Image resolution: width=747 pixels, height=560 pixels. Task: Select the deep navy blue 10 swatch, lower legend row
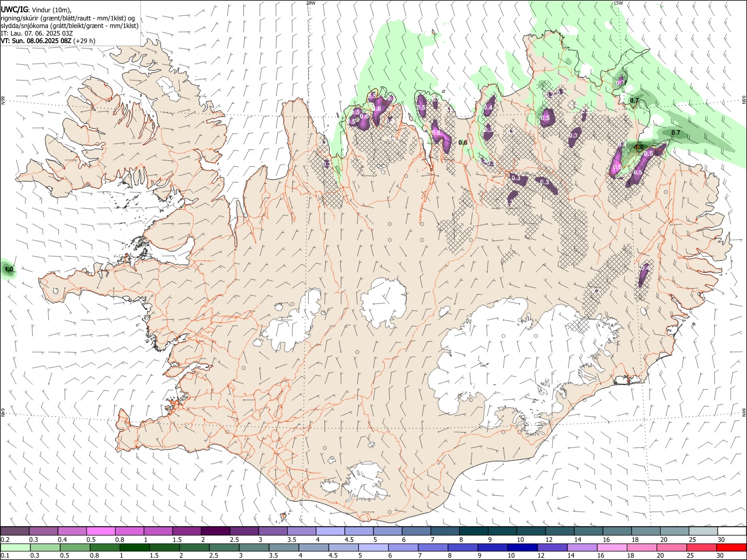[x=522, y=547]
